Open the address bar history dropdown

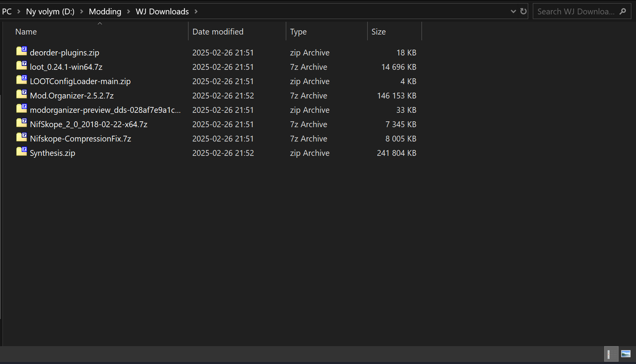513,11
